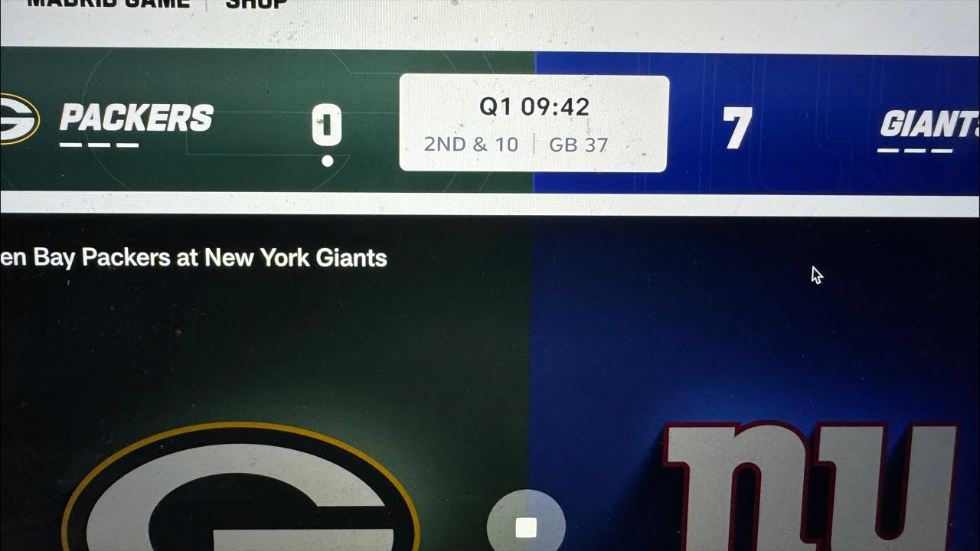The image size is (980, 551).
Task: Click the 2ND & 10 down indicator
Action: tap(471, 144)
